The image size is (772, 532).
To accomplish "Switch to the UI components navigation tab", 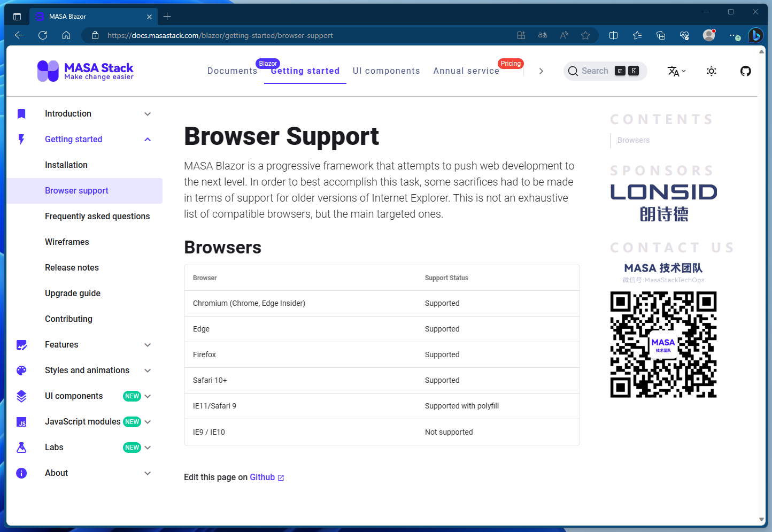I will pyautogui.click(x=386, y=71).
